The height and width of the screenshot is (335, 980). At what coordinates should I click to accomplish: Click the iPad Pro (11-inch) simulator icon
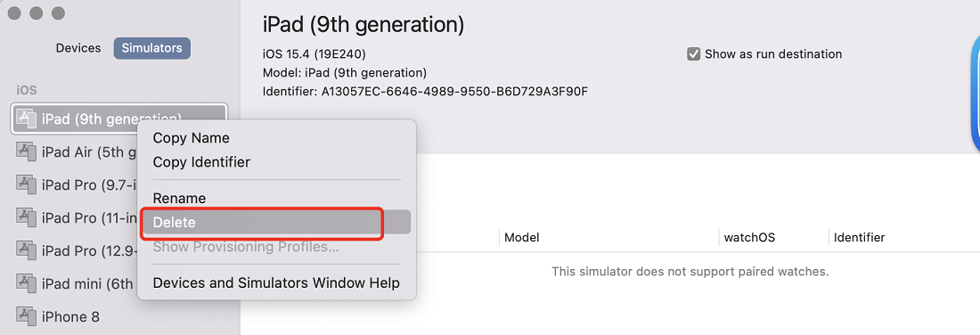pos(26,217)
